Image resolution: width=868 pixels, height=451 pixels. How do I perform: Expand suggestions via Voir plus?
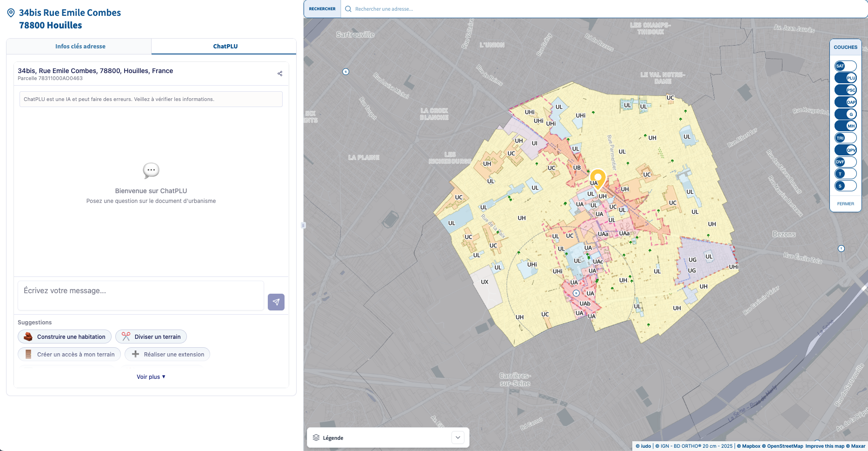(150, 377)
